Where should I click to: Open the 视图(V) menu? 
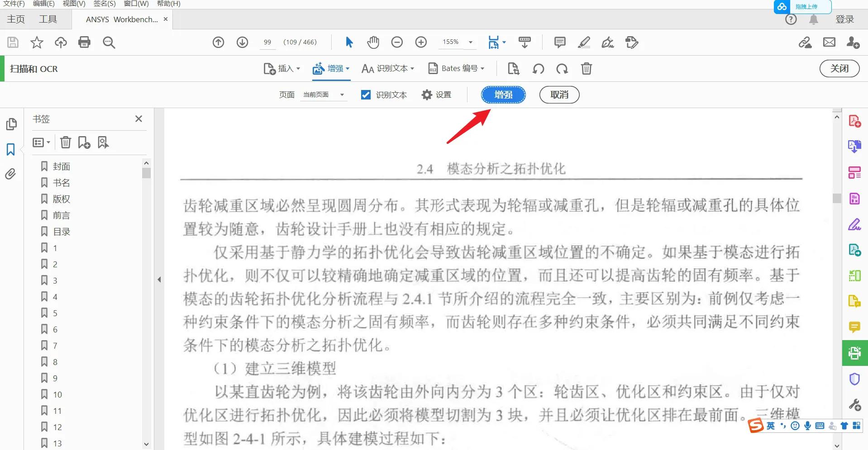tap(72, 4)
